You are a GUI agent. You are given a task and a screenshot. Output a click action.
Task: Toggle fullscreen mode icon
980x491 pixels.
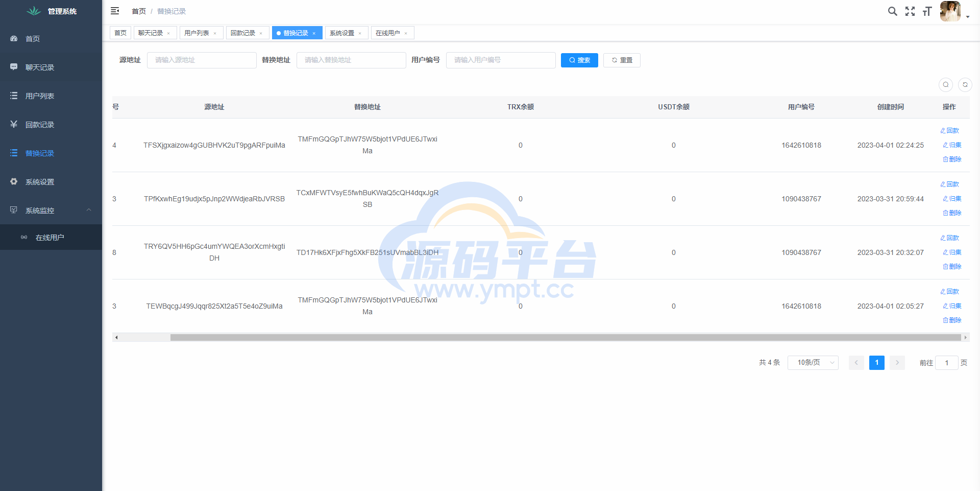pos(910,11)
